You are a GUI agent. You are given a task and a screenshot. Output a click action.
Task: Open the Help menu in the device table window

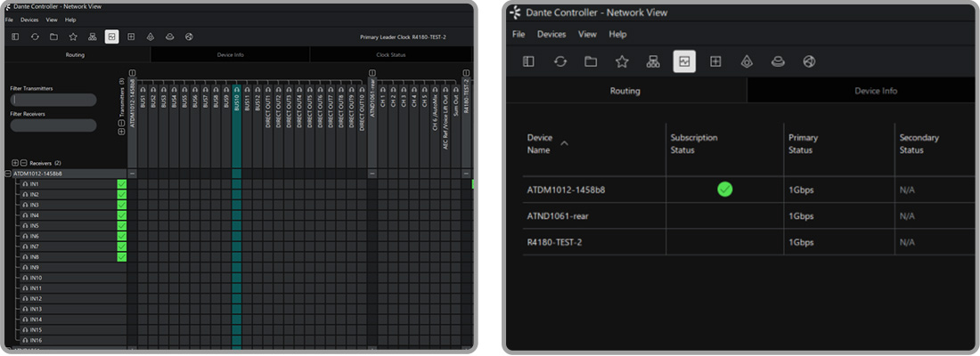(617, 35)
